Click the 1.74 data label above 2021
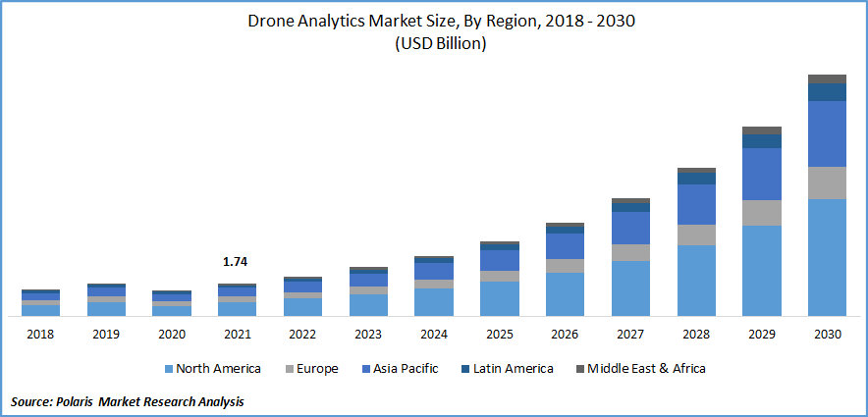868x417 pixels. point(237,263)
